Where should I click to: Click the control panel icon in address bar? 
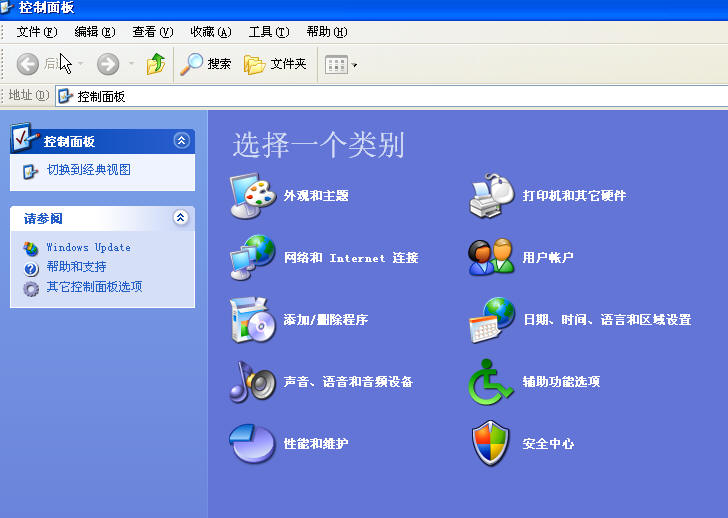click(65, 96)
